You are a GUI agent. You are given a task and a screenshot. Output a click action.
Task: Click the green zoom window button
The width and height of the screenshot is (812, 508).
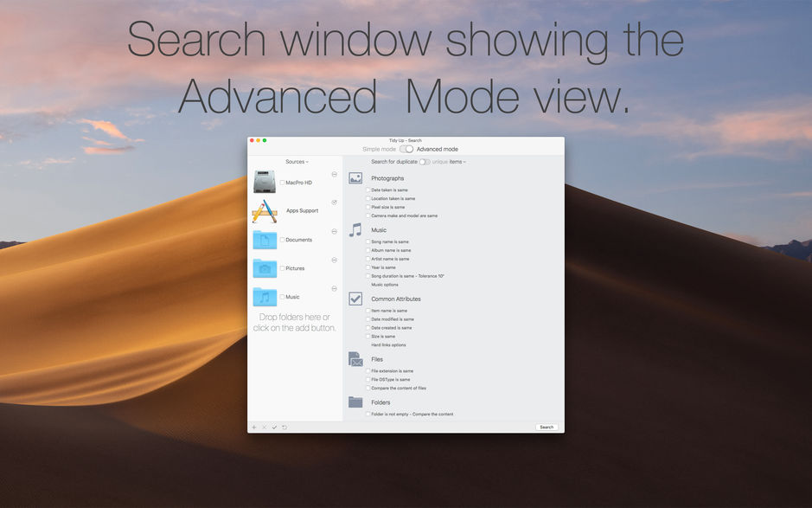[x=265, y=140]
